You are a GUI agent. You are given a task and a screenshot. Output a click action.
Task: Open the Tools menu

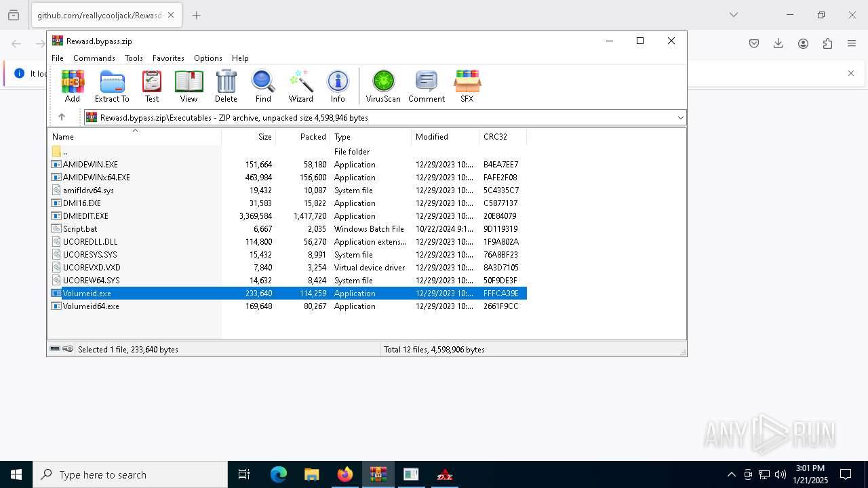pyautogui.click(x=134, y=58)
